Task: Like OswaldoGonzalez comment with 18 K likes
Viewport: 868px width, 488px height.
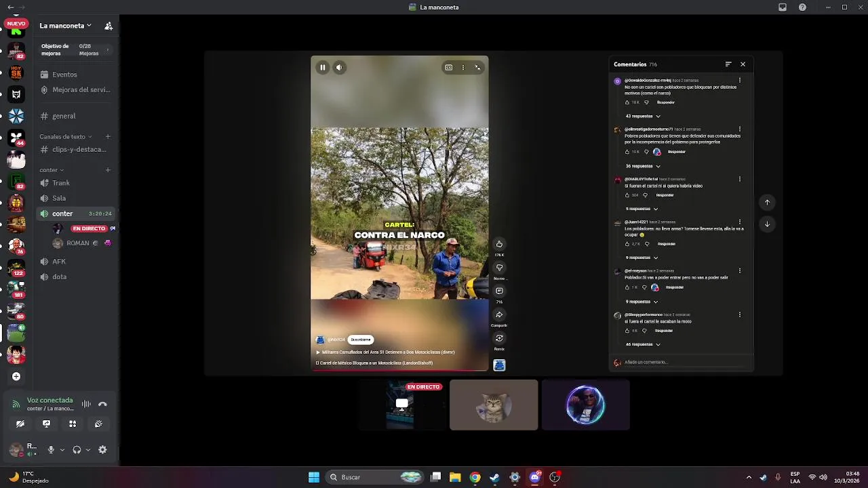Action: 627,102
